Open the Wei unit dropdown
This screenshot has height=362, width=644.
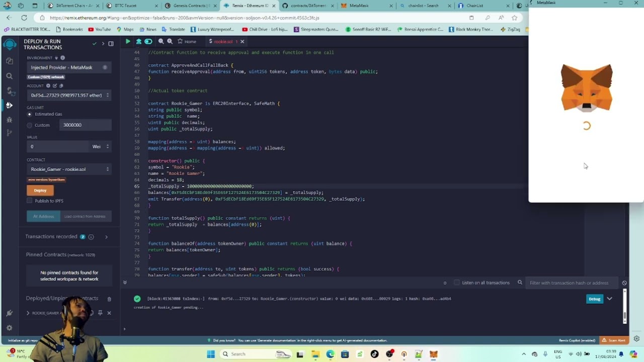(101, 146)
